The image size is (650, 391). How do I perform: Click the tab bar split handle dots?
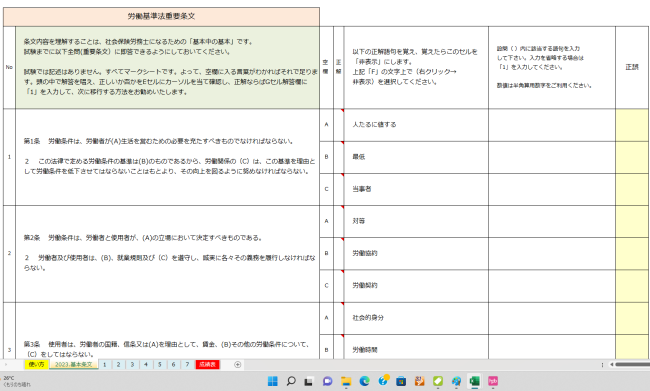(x=602, y=364)
